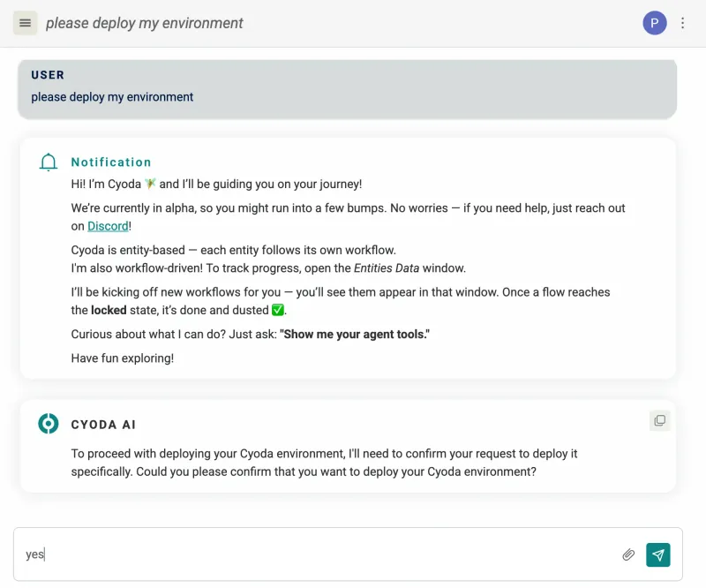This screenshot has width=706, height=588.
Task: Click 'Could you please confirm' sentence
Action: point(336,471)
